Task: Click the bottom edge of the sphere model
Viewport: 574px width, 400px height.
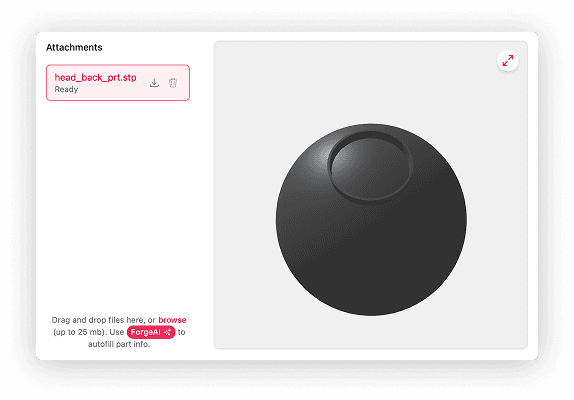Action: [x=371, y=314]
